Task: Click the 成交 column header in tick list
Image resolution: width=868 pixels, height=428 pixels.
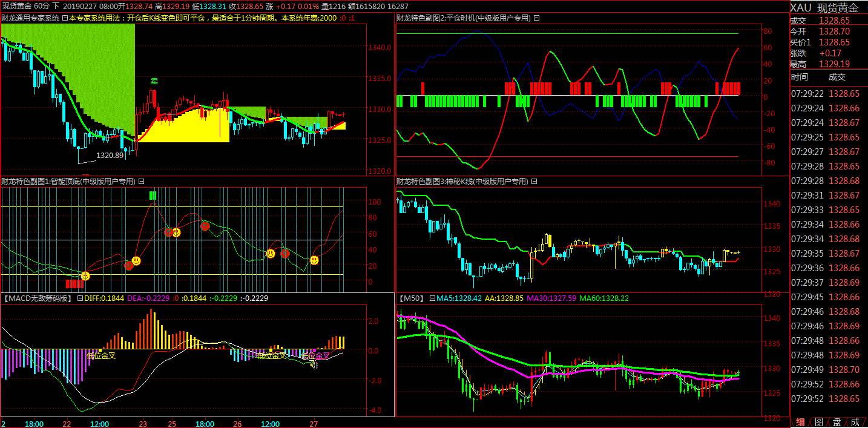Action: 837,77
